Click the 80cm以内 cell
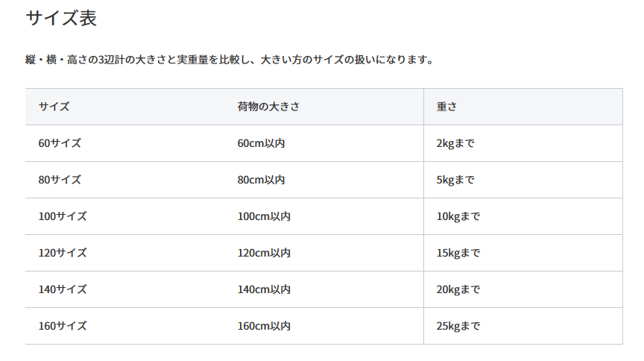The image size is (644, 361). [x=261, y=180]
